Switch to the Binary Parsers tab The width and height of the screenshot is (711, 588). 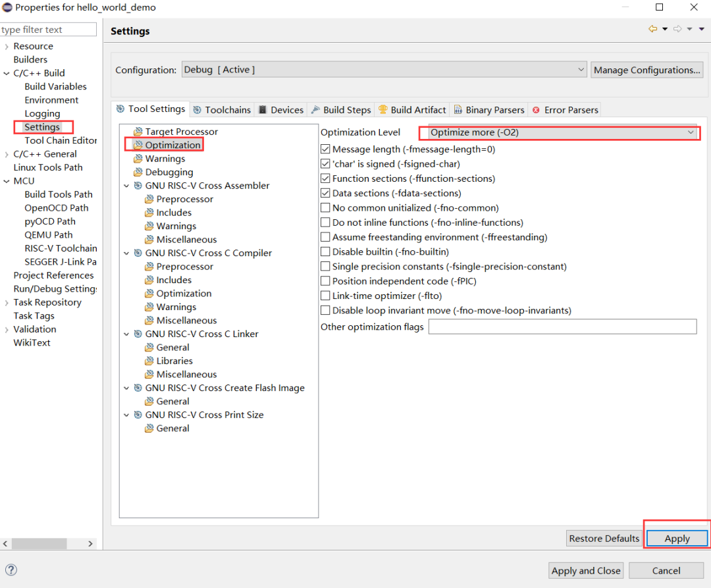(489, 110)
